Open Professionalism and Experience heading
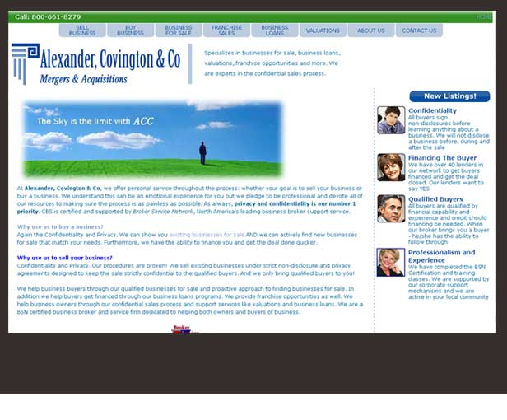Viewport: 507px width, 420px height. point(441,256)
